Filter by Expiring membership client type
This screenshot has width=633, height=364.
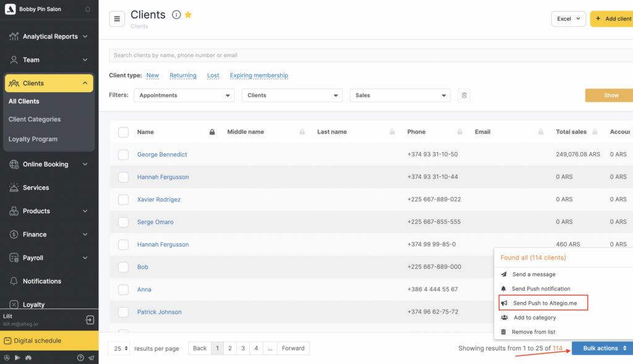(x=259, y=75)
